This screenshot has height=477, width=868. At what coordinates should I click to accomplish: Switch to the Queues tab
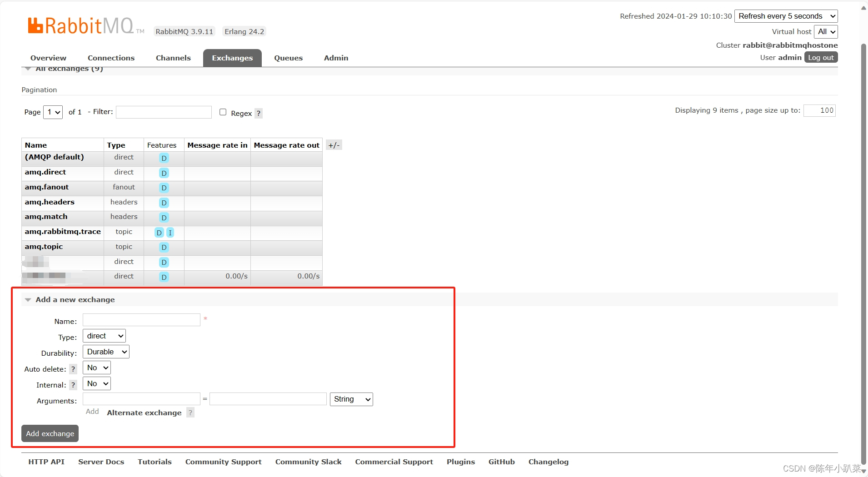pos(288,58)
